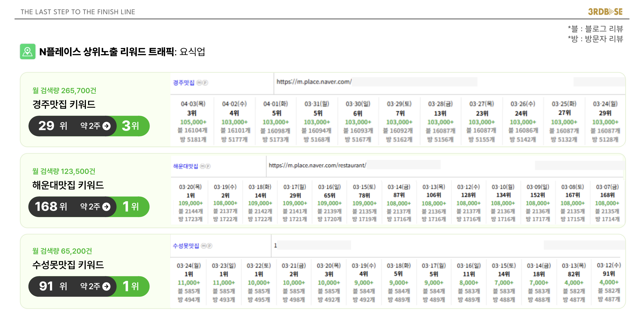644x324 pixels.
Task: Click the dark 29 위 starting rank pill
Action: click(72, 126)
